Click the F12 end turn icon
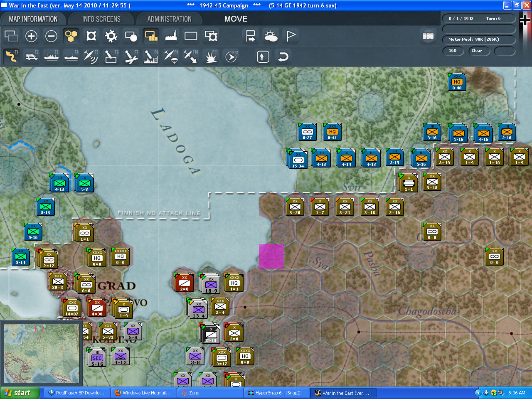532x399 pixels. pyautogui.click(x=231, y=57)
